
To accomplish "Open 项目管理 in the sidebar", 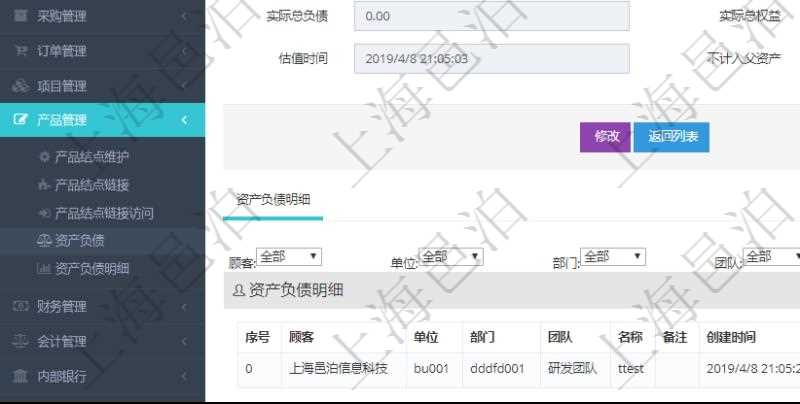I will click(102, 86).
